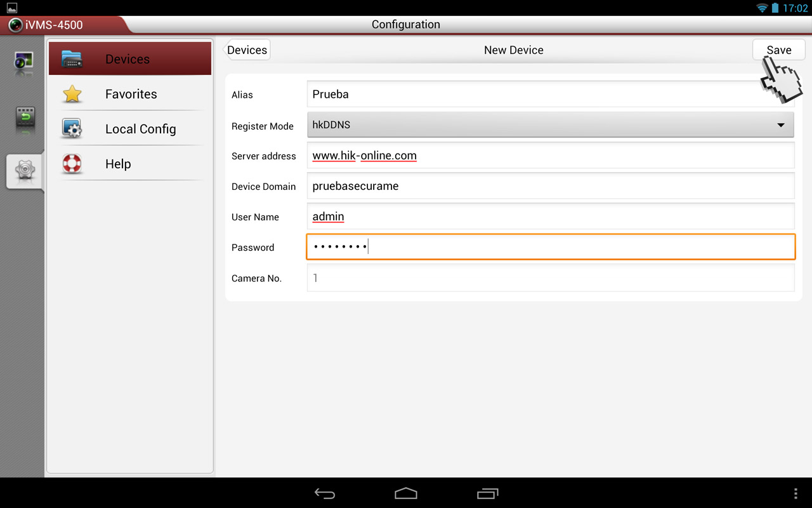Save the new device
The height and width of the screenshot is (508, 812).
778,50
